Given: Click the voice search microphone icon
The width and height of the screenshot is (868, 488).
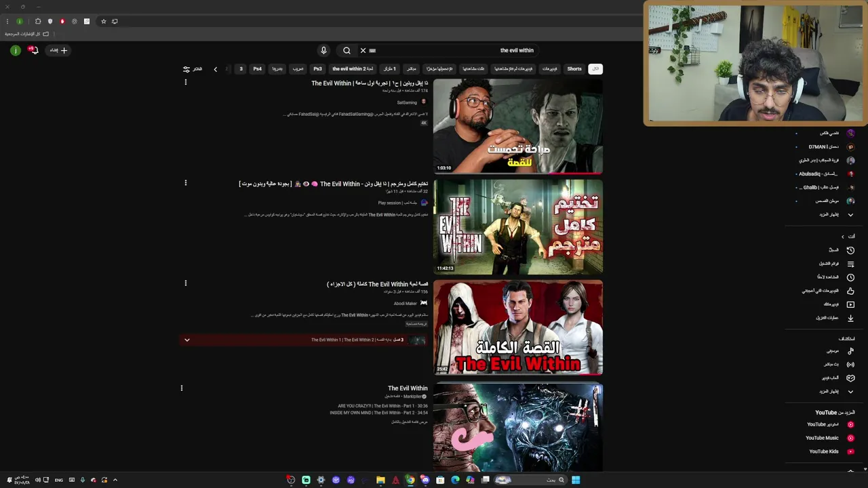Looking at the screenshot, I should pyautogui.click(x=323, y=50).
